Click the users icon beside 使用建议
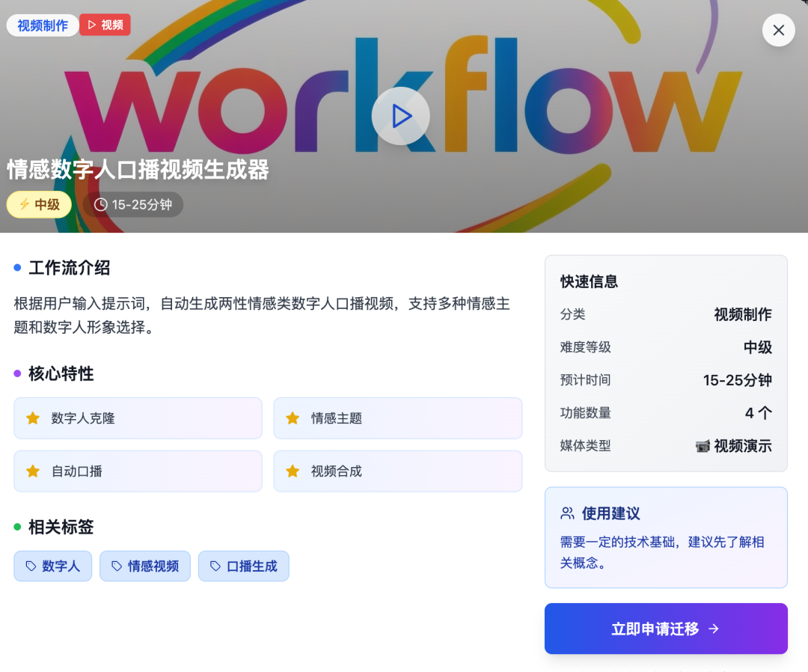This screenshot has width=808, height=672. pyautogui.click(x=567, y=513)
